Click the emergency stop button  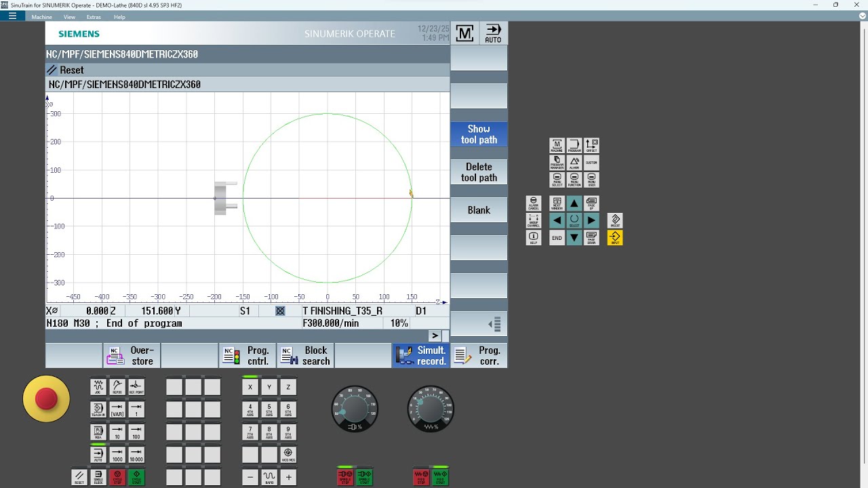46,399
